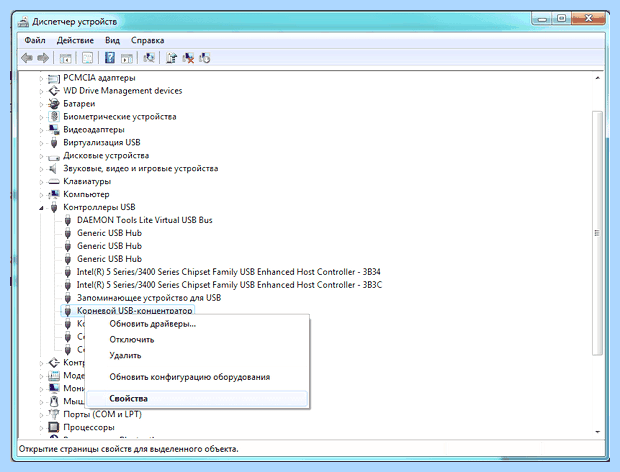Choose Обновить драйверы... in context menu
Screen dimensions: 620x472
point(197,324)
